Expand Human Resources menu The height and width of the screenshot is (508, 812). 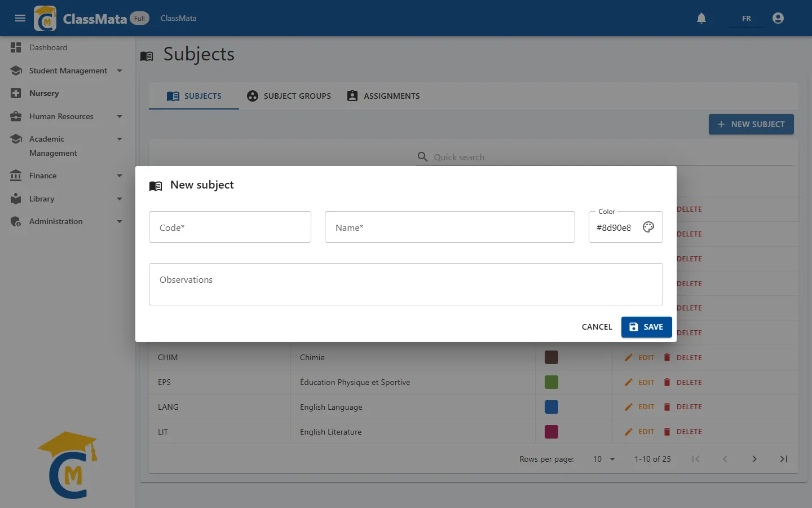[x=120, y=116]
